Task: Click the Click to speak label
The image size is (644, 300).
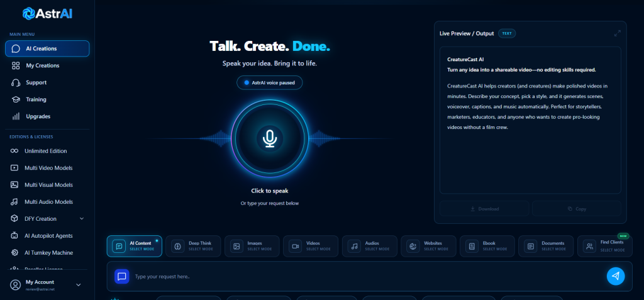Action: tap(270, 191)
